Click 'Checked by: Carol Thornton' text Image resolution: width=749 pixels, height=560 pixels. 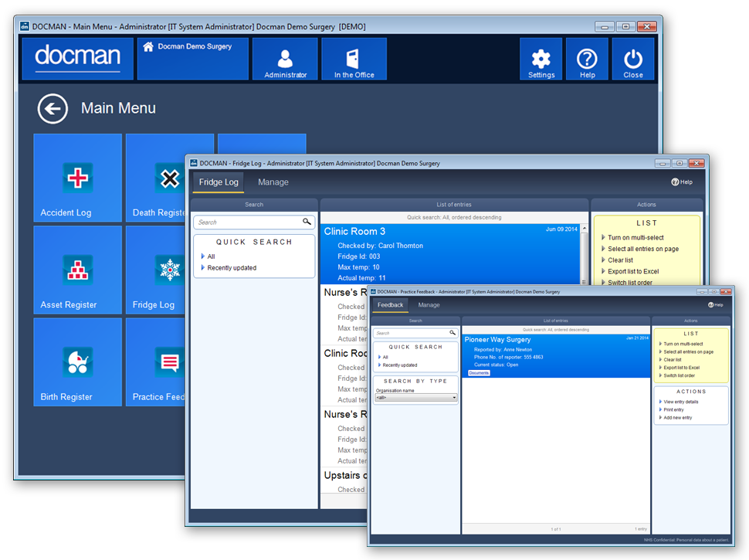coord(380,246)
